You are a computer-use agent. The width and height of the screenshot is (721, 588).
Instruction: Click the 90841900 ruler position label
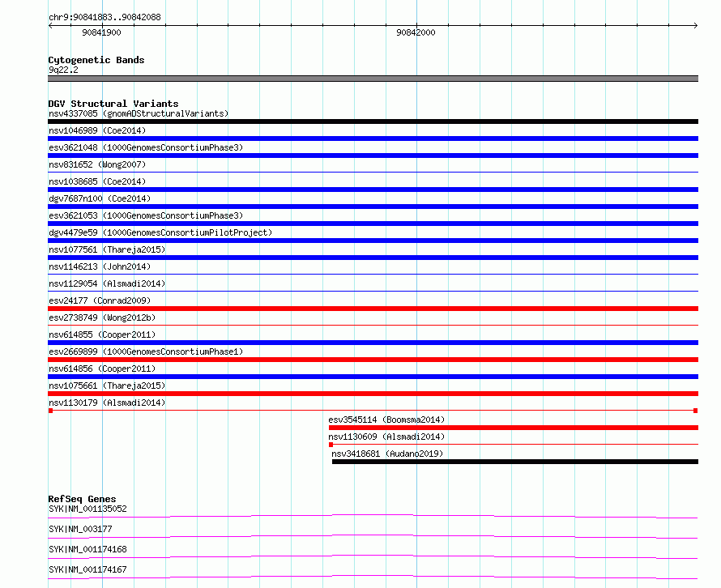tap(101, 32)
